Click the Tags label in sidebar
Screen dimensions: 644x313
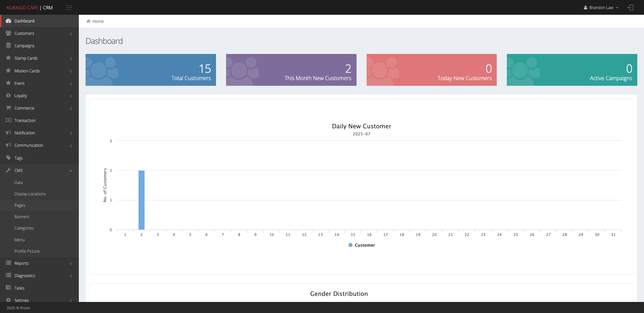pos(18,158)
